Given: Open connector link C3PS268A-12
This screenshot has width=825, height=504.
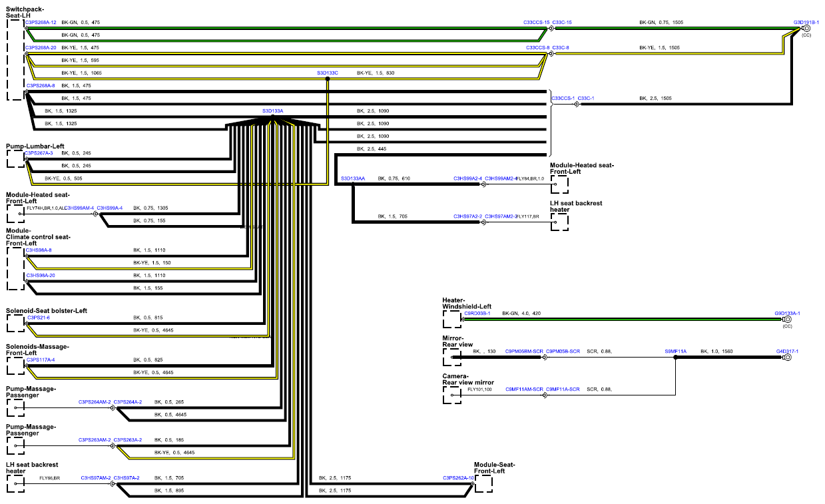Looking at the screenshot, I should (x=41, y=22).
